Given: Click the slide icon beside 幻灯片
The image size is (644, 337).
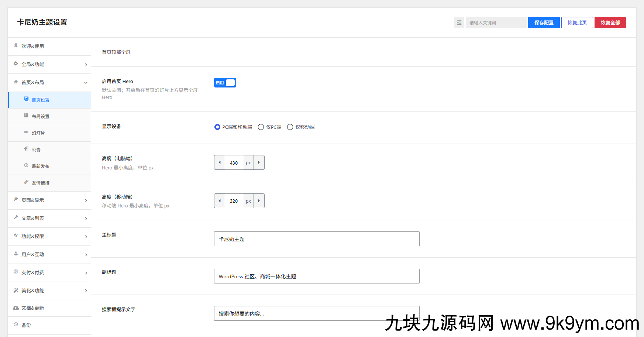Looking at the screenshot, I should tap(26, 132).
